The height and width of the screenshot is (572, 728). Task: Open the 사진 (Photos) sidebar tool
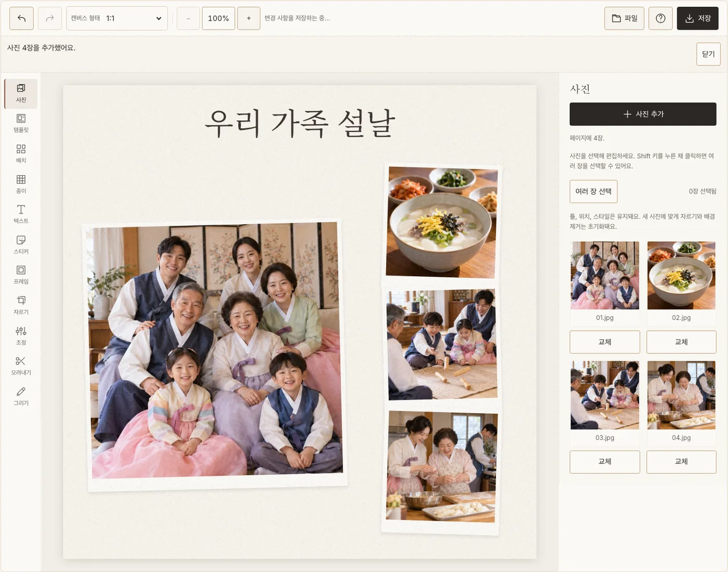click(x=21, y=93)
